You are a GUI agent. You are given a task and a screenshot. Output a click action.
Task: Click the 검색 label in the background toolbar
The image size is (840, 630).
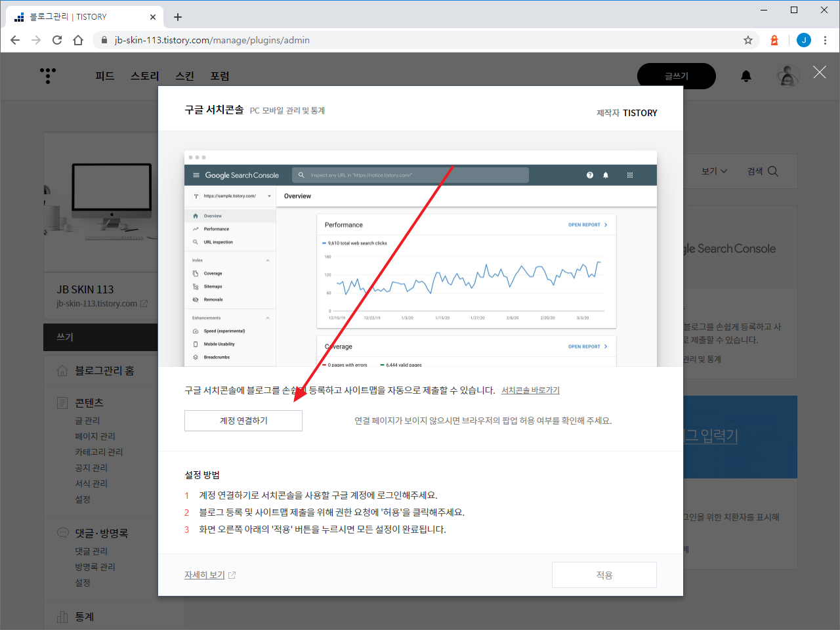[755, 171]
